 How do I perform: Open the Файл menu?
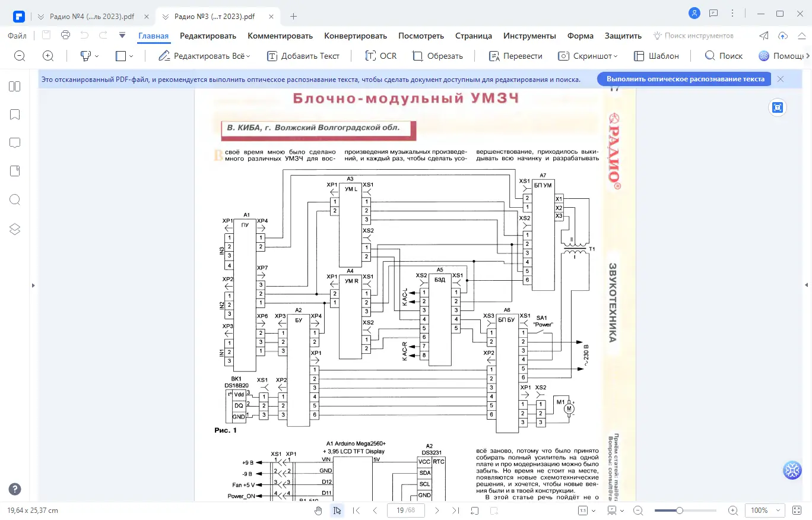[x=17, y=36]
